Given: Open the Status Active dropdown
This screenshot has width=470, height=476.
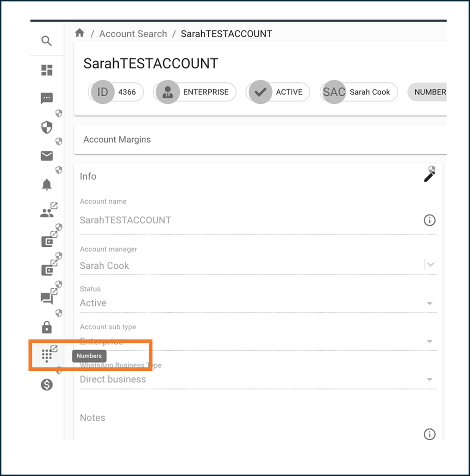Looking at the screenshot, I should pos(429,303).
